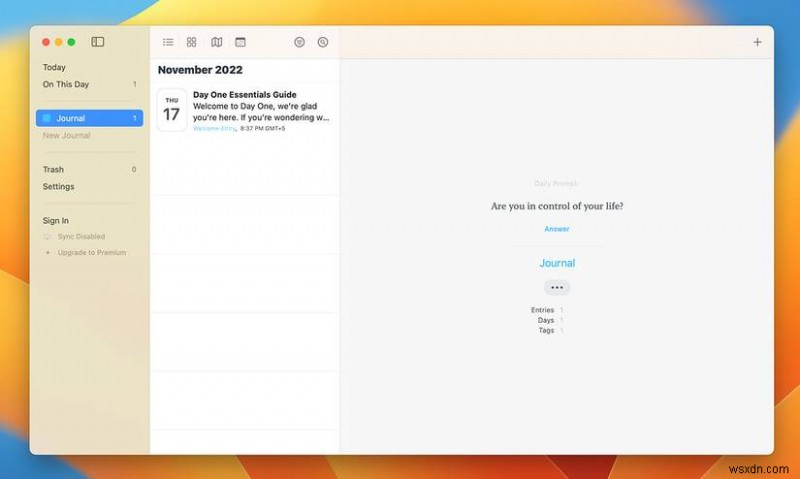Switch to list view icon
The image size is (800, 479).
click(168, 42)
